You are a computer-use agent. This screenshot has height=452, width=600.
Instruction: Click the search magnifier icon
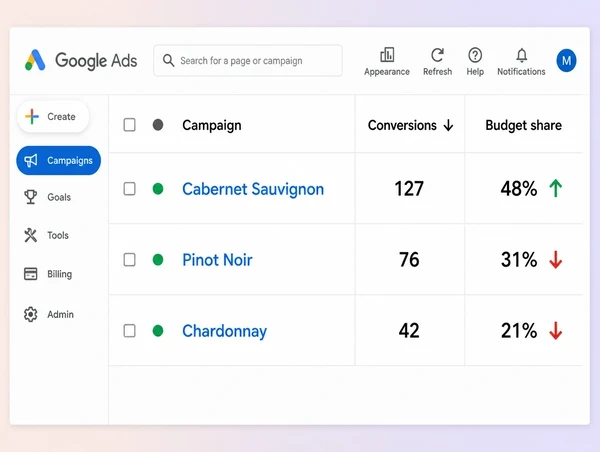click(x=168, y=60)
